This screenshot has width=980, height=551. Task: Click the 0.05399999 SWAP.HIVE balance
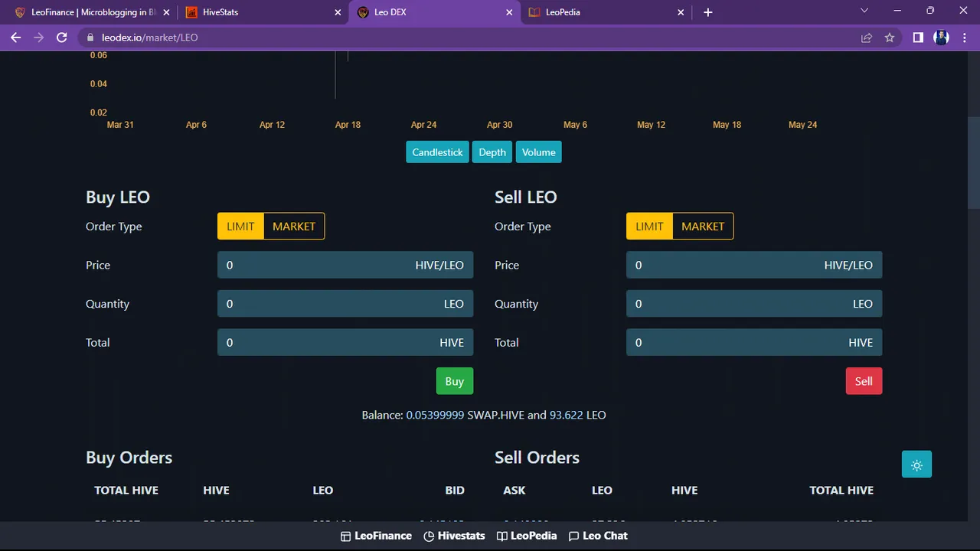(x=435, y=415)
